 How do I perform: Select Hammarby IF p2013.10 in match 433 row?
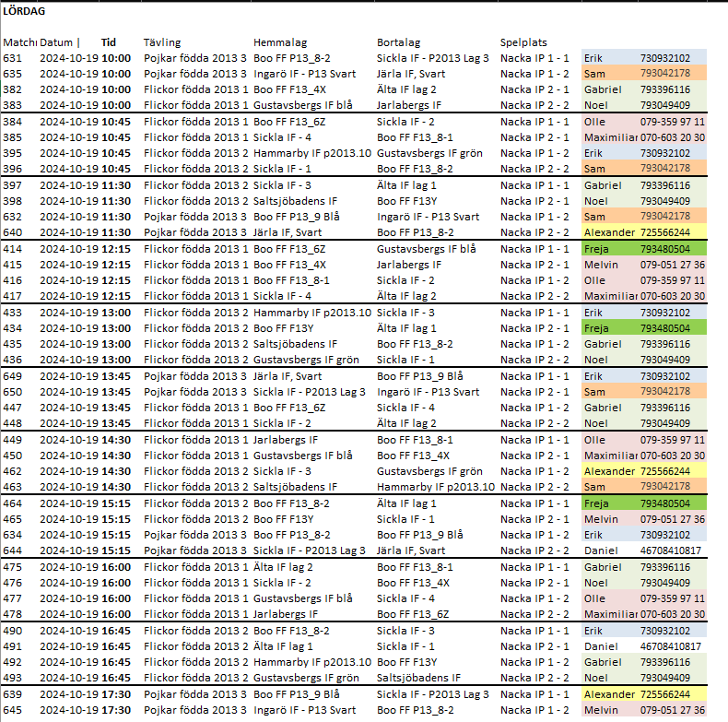tap(312, 313)
